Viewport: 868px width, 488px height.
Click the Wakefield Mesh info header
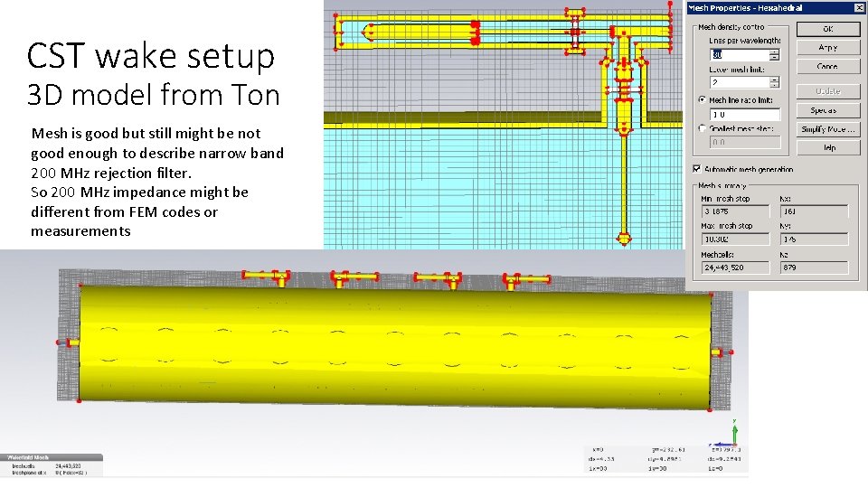point(52,457)
